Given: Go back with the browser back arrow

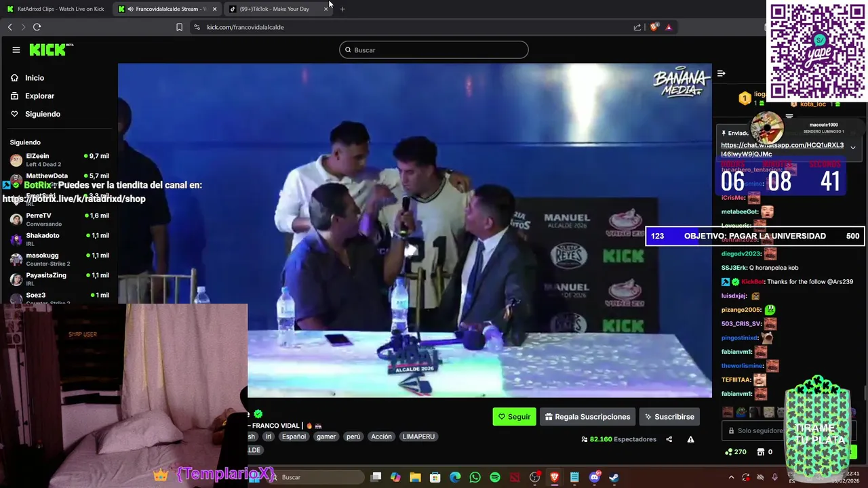Looking at the screenshot, I should (x=9, y=27).
